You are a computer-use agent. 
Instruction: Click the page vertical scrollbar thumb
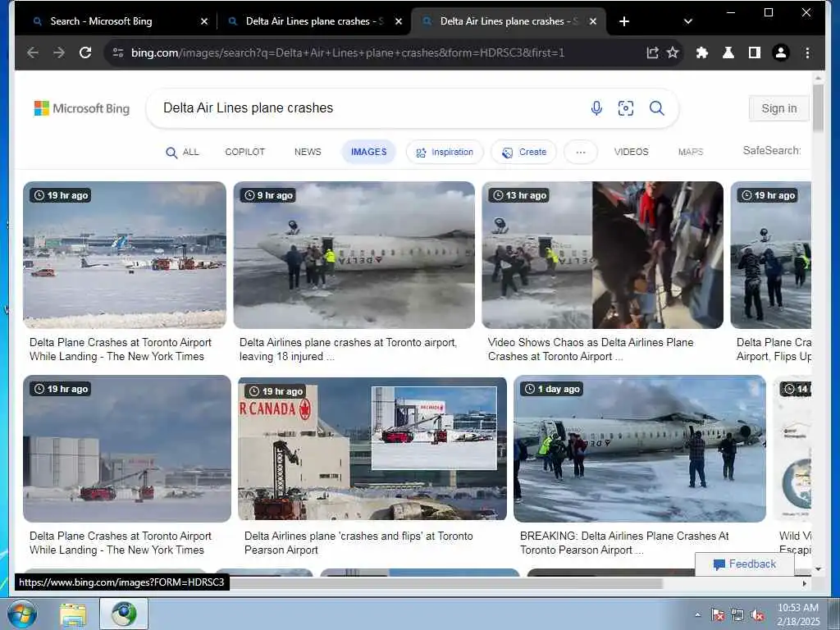[818, 107]
